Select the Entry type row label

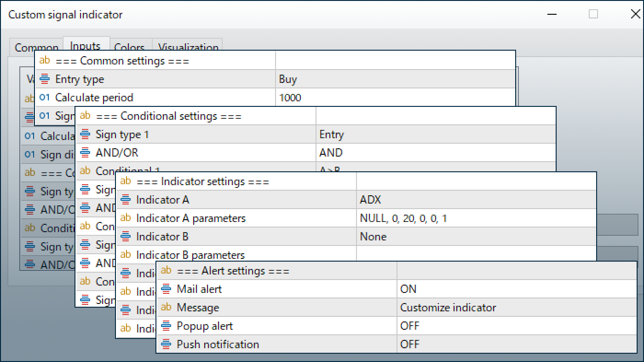(x=80, y=79)
